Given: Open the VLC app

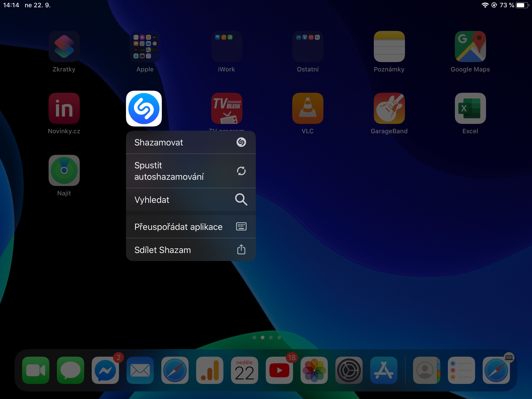Looking at the screenshot, I should [x=308, y=108].
